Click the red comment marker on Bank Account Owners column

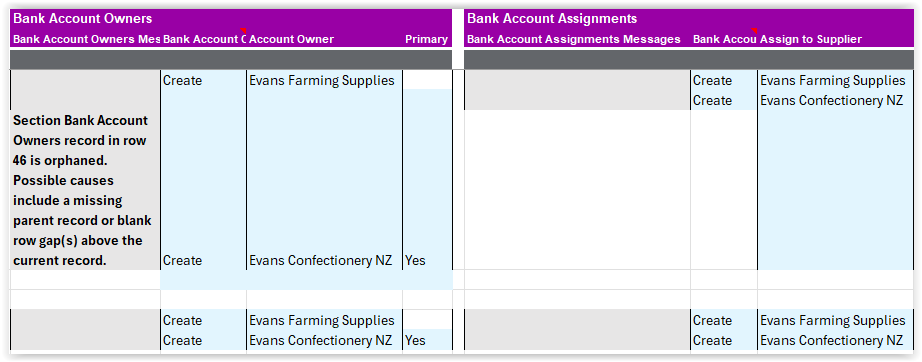[x=243, y=31]
